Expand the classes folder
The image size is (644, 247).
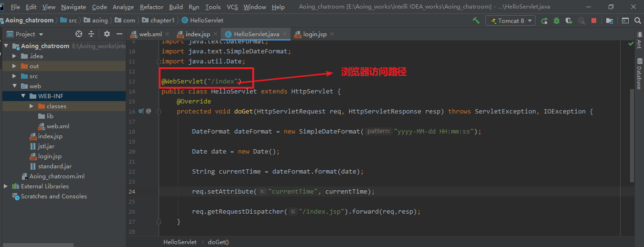(32, 106)
